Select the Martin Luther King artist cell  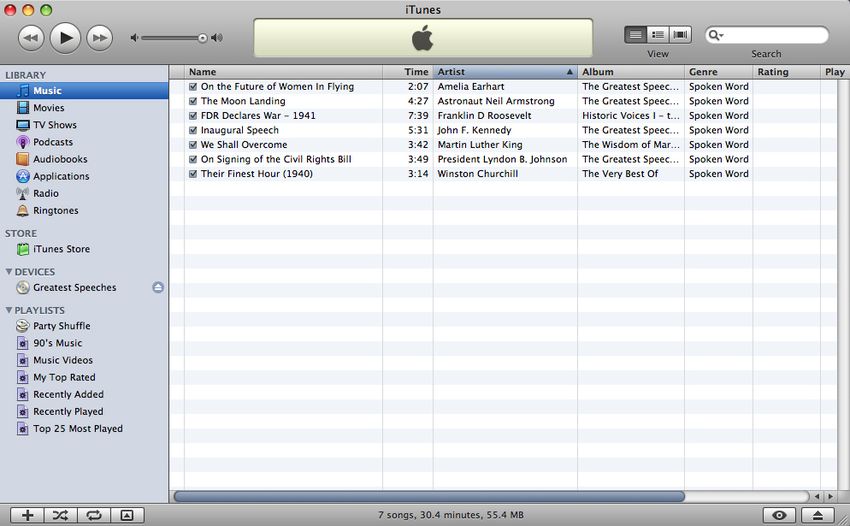coord(505,145)
